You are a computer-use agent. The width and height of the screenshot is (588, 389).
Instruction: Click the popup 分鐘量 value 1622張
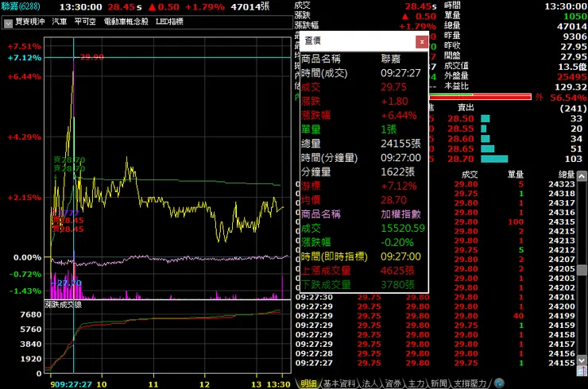397,172
